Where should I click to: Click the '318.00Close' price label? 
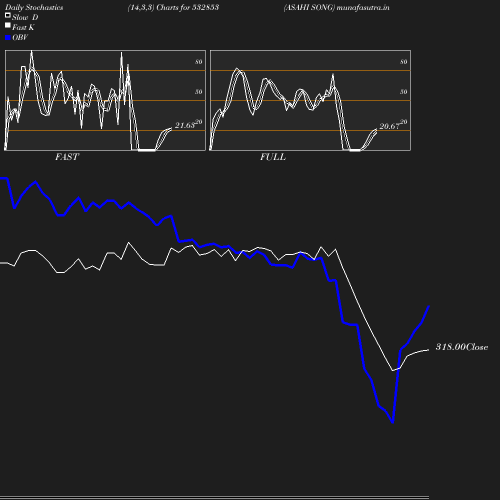[x=462, y=347]
